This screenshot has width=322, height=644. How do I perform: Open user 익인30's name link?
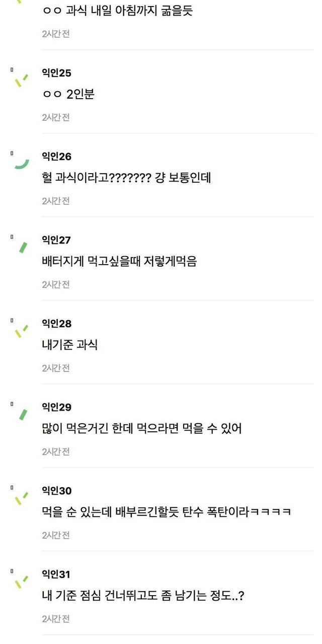(56, 491)
